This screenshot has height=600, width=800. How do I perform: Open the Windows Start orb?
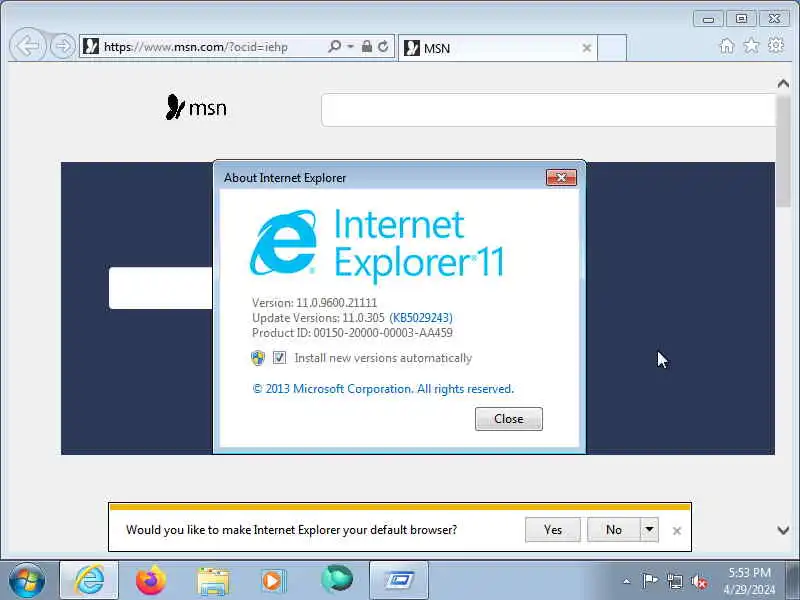[27, 580]
